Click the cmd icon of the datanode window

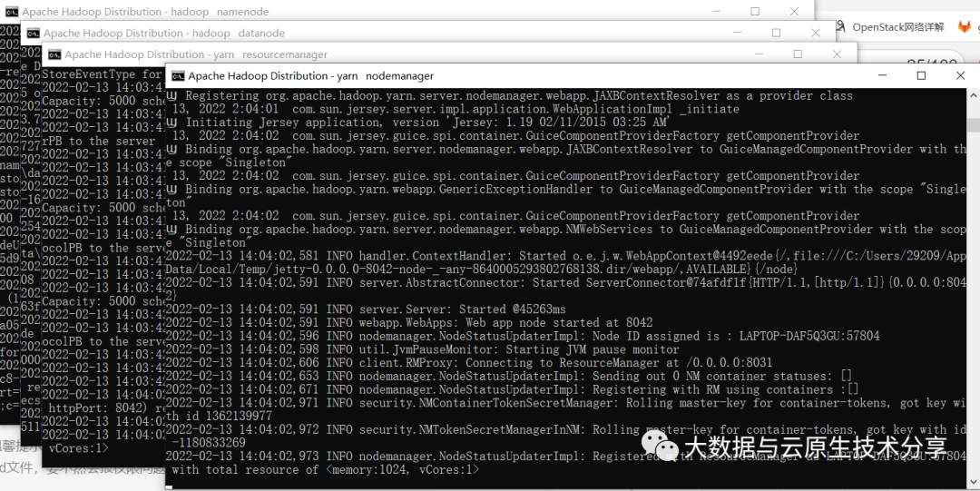click(34, 34)
